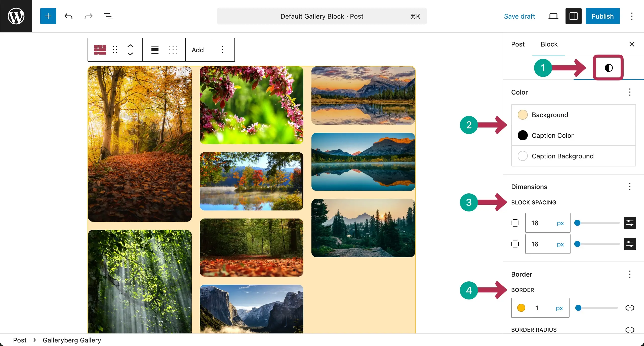Open the Styles half-circle tab icon
The width and height of the screenshot is (644, 346).
coord(608,68)
